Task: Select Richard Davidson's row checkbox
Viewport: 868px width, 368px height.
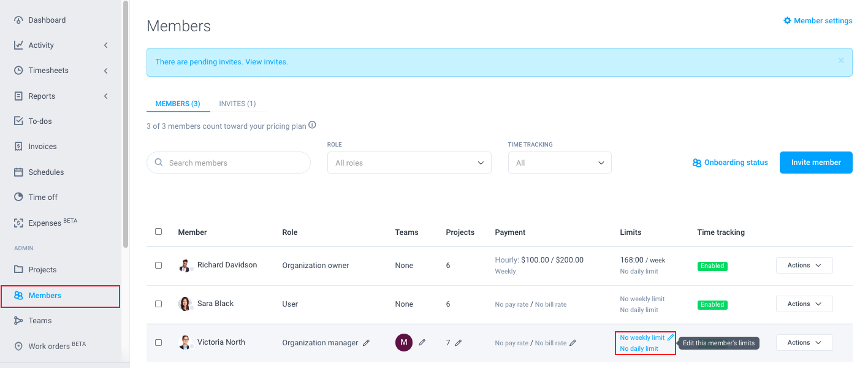Action: tap(158, 265)
